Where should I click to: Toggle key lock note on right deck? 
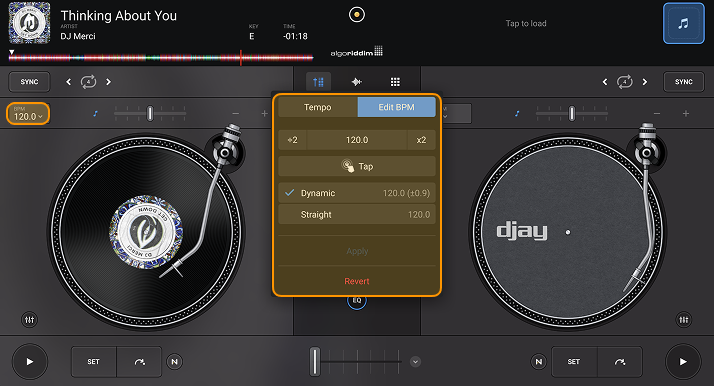click(x=517, y=114)
